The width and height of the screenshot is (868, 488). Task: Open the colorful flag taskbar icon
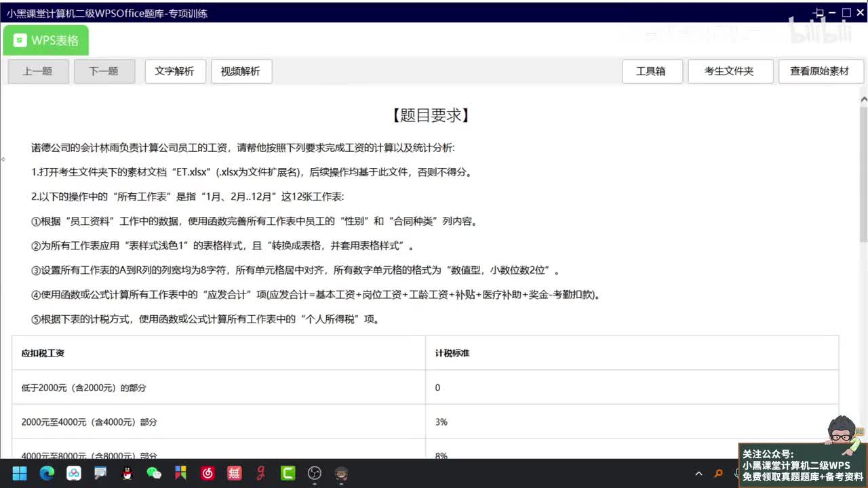click(180, 473)
